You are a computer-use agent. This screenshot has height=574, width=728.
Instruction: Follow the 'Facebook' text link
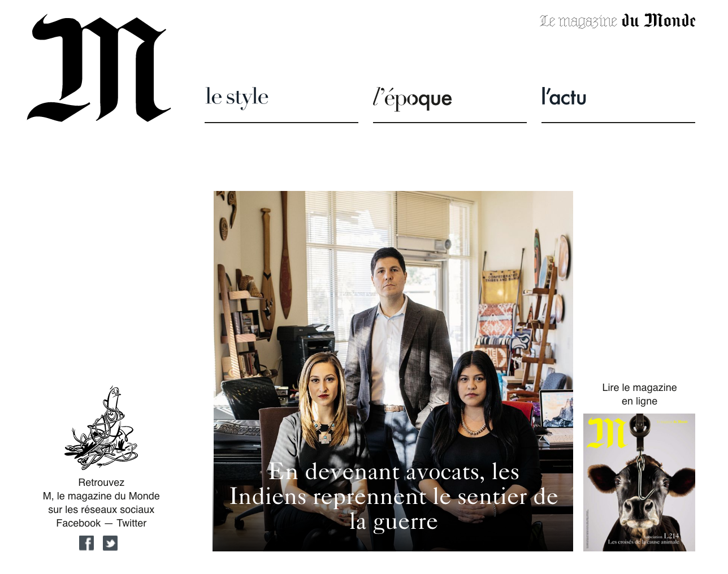coord(78,523)
